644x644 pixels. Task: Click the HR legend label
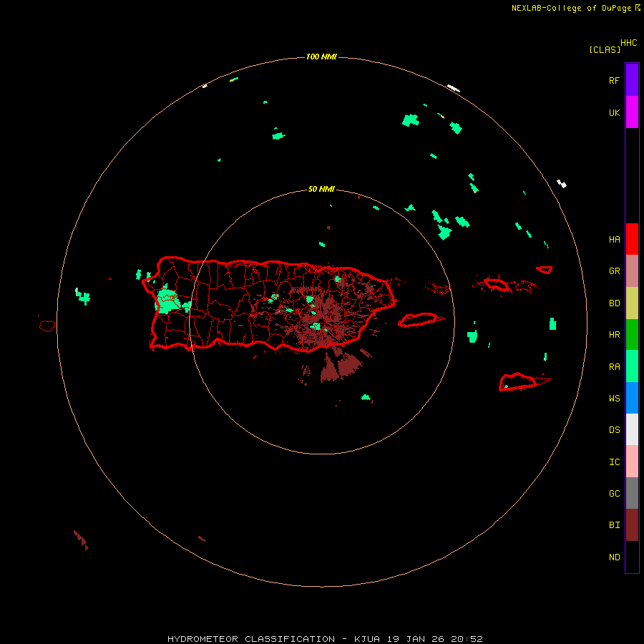click(614, 335)
